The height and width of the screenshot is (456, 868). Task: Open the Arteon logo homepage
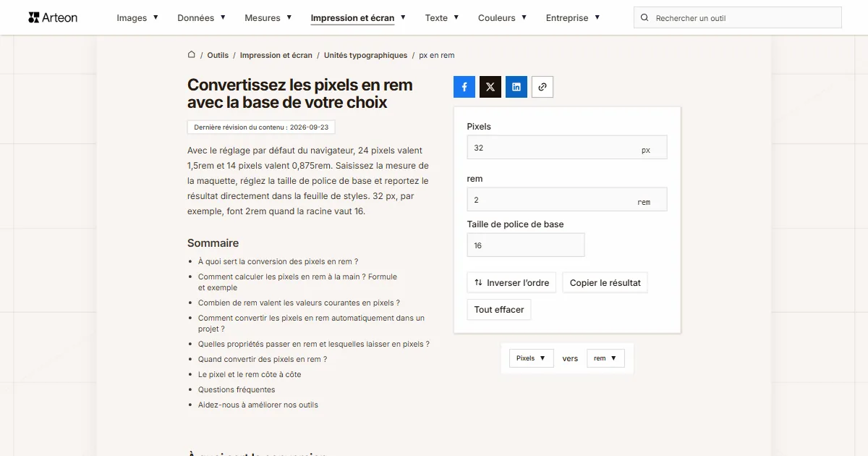point(53,17)
